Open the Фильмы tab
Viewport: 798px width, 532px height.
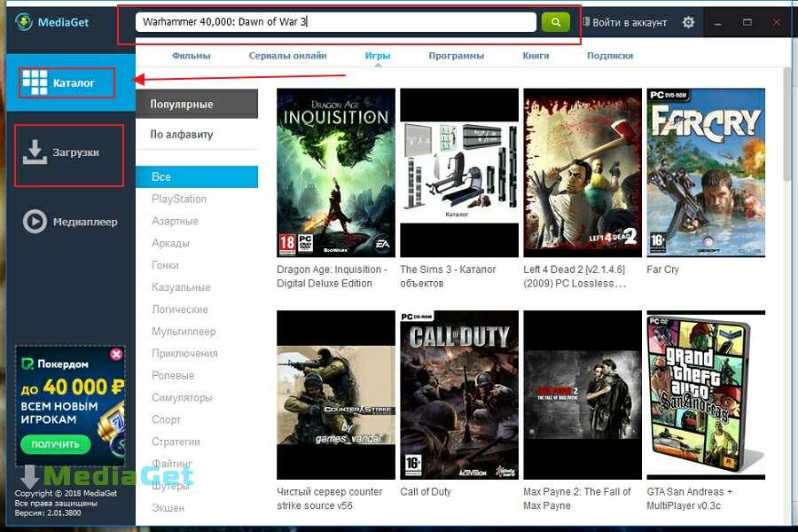coord(191,56)
